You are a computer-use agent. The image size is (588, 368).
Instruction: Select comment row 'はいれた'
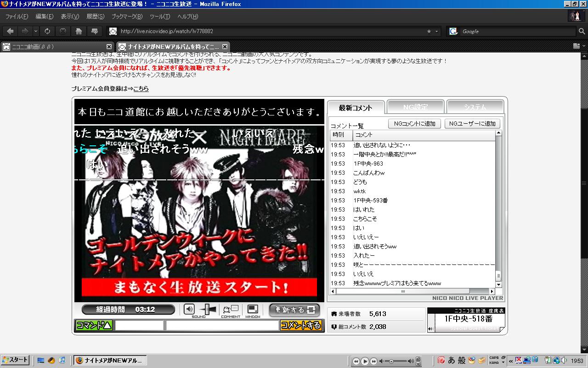coord(413,210)
